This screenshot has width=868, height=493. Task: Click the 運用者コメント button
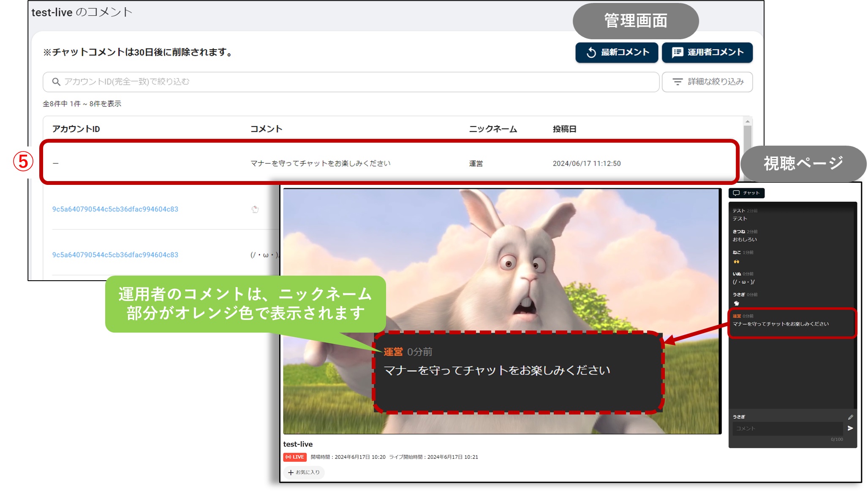point(707,52)
